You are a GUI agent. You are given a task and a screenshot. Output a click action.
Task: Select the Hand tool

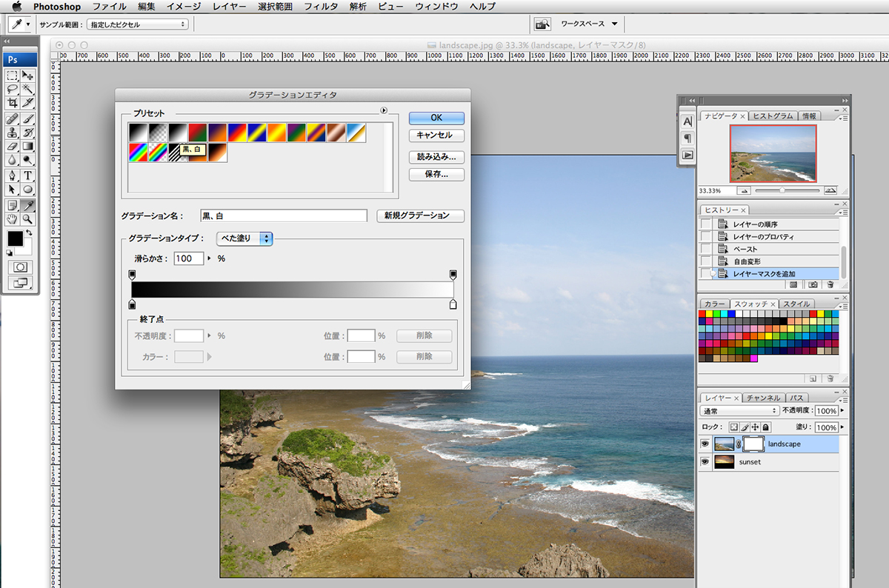click(x=13, y=219)
